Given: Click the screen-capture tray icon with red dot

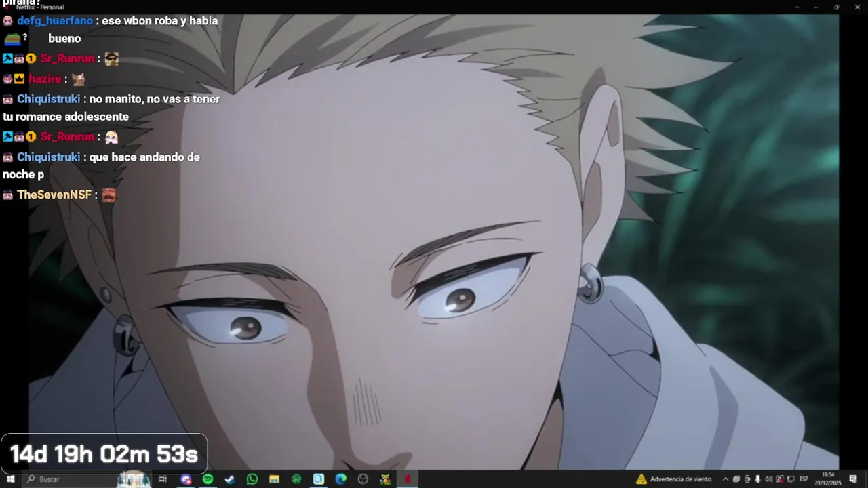Looking at the screenshot, I should (x=780, y=479).
